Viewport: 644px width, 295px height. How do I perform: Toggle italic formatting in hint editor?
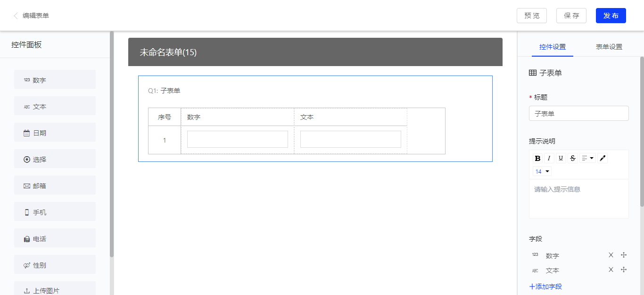(549, 158)
